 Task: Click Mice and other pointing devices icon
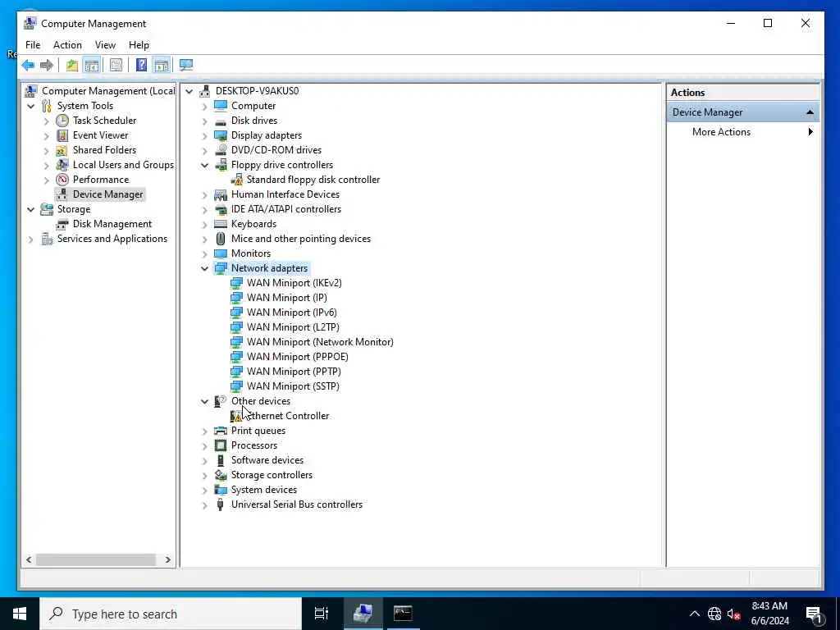220,239
